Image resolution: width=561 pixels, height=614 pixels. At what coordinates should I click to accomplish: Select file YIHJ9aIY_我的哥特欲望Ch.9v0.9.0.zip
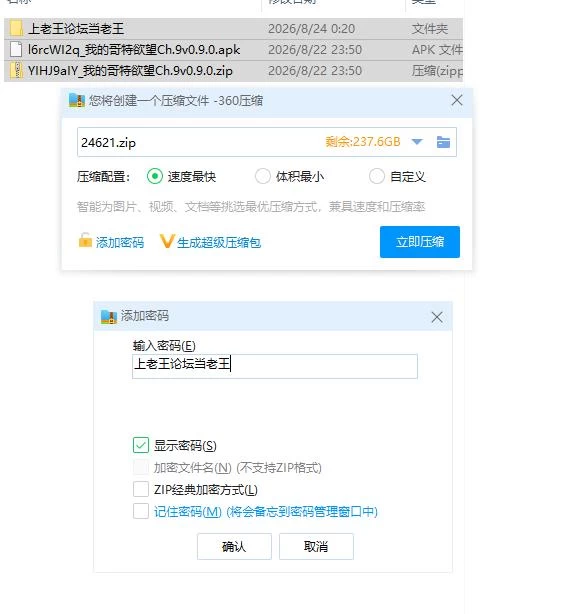pyautogui.click(x=233, y=71)
